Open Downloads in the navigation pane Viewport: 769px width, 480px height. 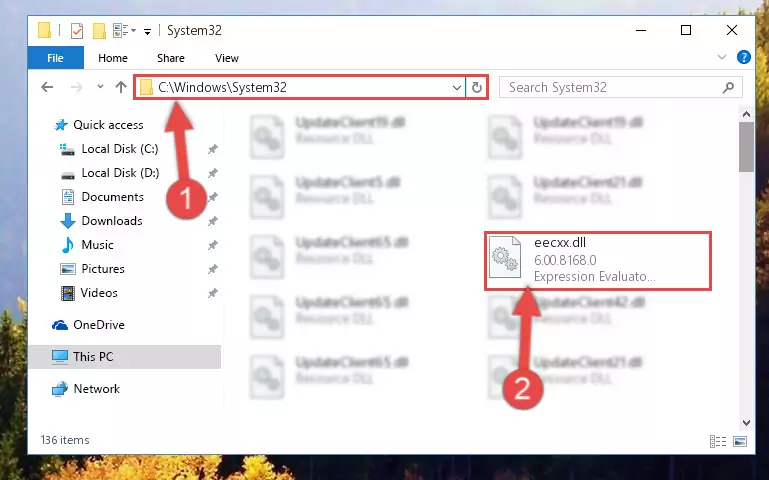click(x=112, y=221)
